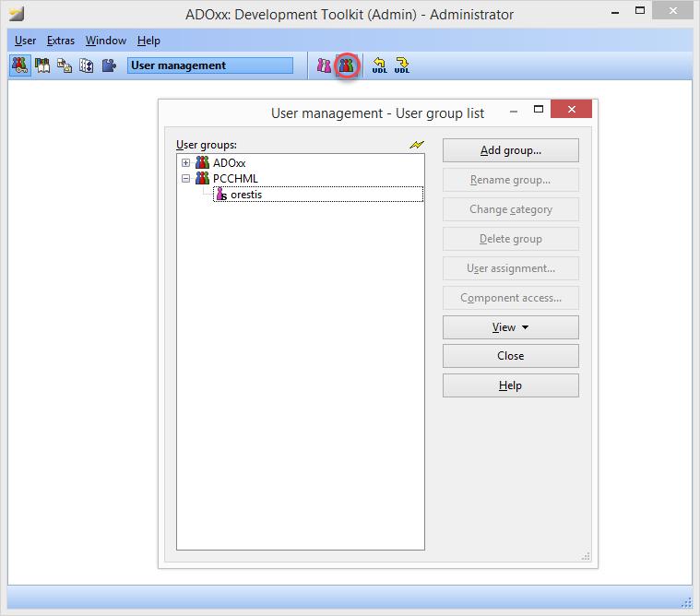The width and height of the screenshot is (700, 616).
Task: Click the Rename group... button
Action: click(x=511, y=180)
